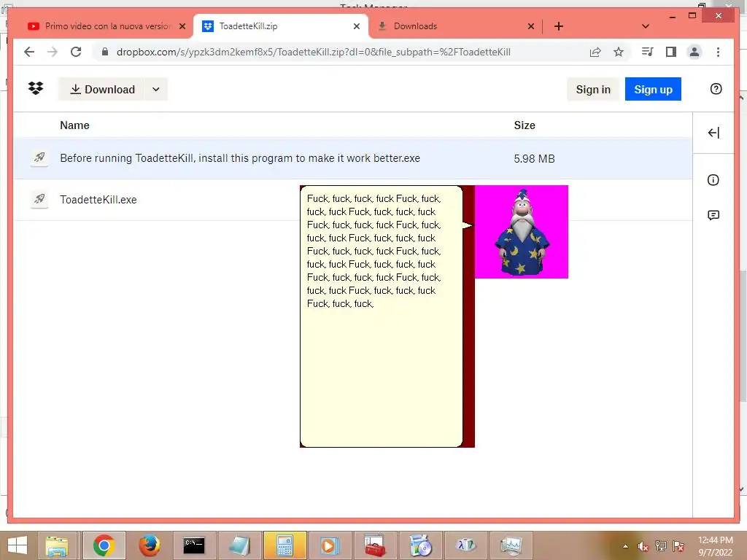Click the icon of the 'Before running' file
Image resolution: width=747 pixels, height=560 pixels.
[39, 157]
